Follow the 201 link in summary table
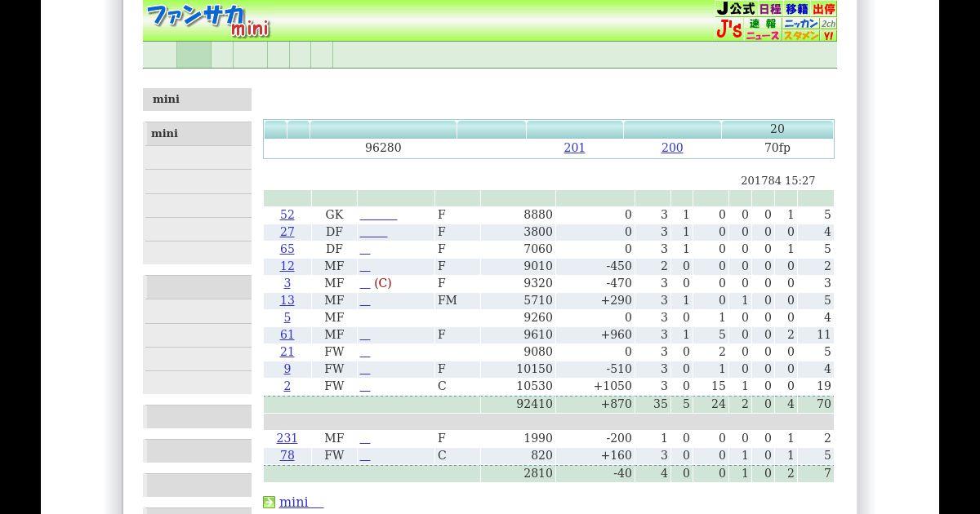 574,148
